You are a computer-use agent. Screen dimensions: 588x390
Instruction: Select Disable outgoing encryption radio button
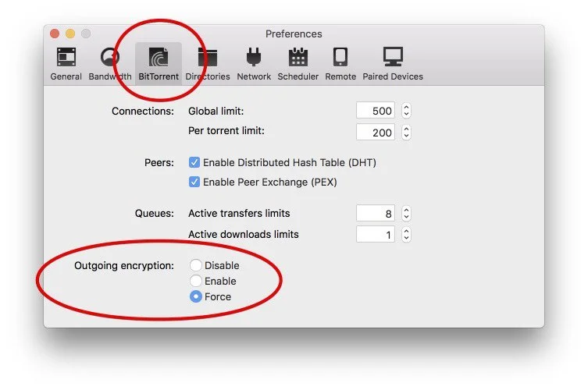click(196, 266)
